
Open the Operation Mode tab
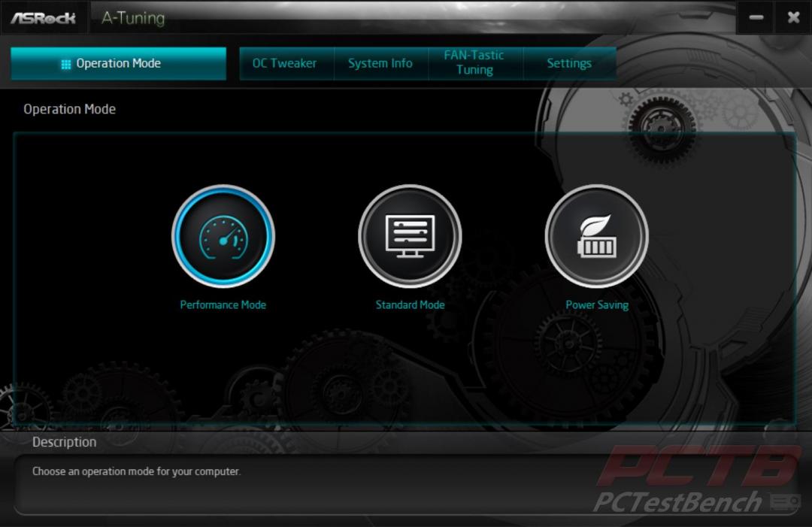pos(118,64)
